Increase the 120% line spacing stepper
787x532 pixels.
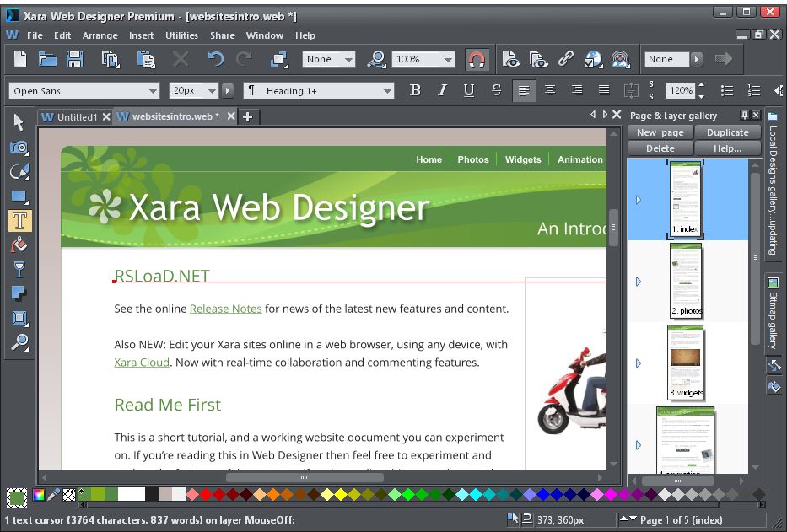[x=701, y=85]
